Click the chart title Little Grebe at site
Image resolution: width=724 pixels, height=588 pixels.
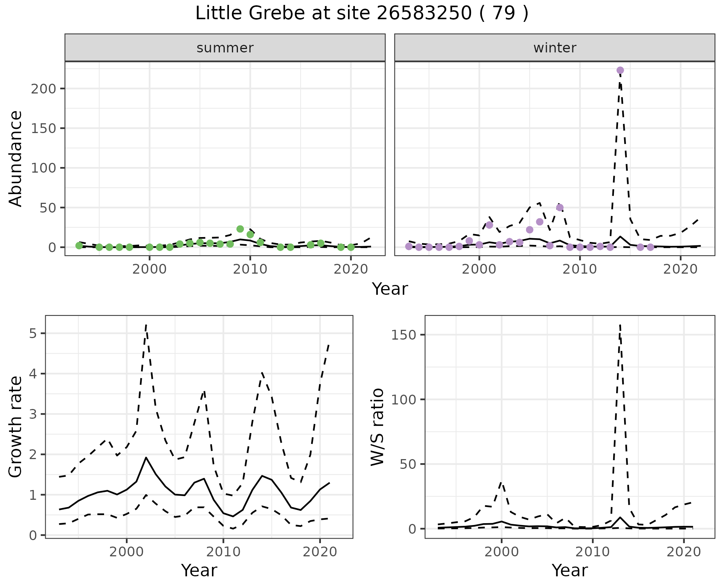(361, 14)
